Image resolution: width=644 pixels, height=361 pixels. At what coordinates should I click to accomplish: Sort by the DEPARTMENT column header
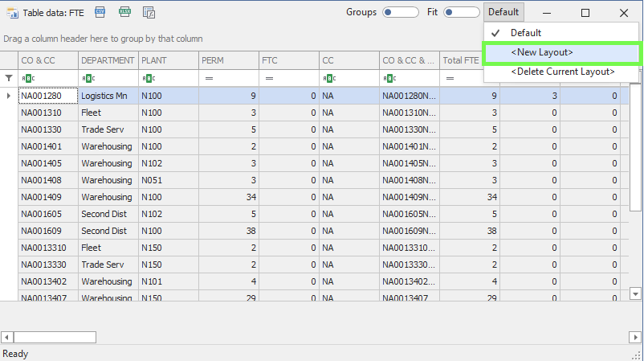[x=108, y=60]
